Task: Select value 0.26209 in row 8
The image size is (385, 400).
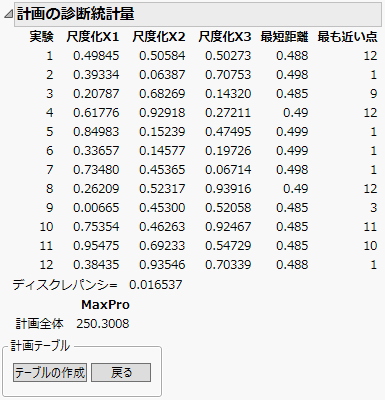Action: point(96,189)
